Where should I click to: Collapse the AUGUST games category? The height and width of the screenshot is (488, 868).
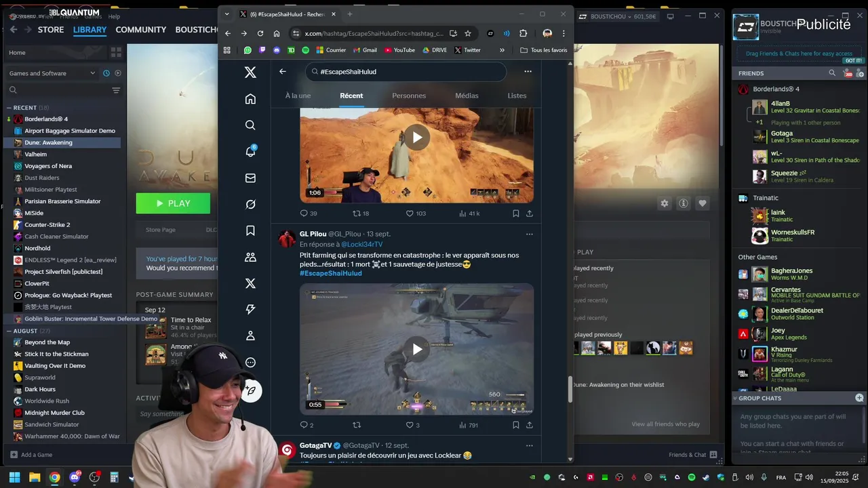(x=9, y=331)
